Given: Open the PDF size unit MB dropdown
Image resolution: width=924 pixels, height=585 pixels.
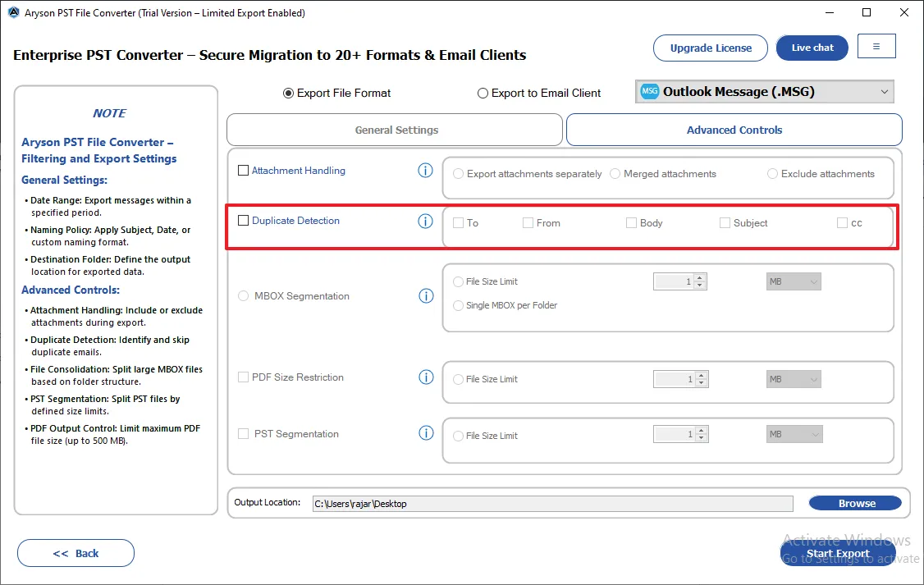Looking at the screenshot, I should coord(794,379).
